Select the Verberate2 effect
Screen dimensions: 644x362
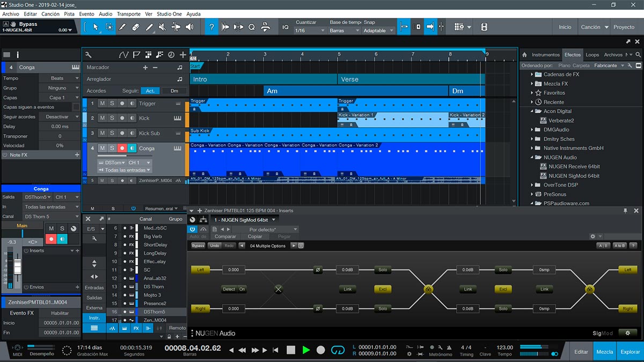coord(561,121)
